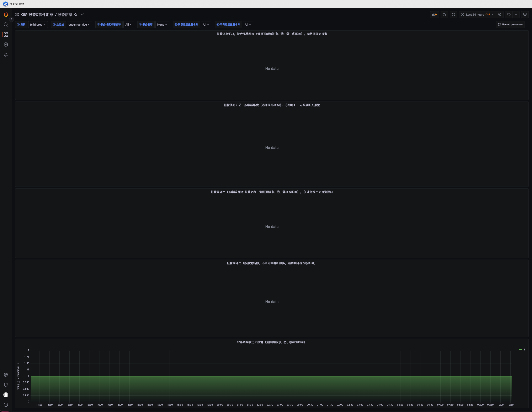Click the Named processes dashboard link
The width and height of the screenshot is (532, 412).
click(510, 25)
